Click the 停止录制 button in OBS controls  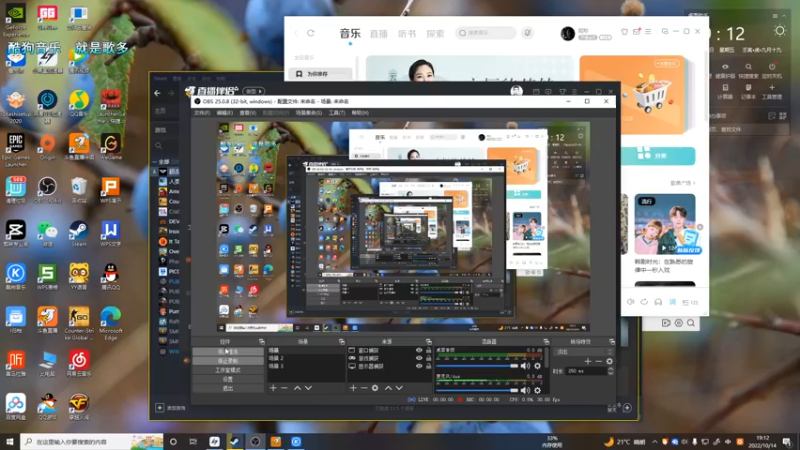tap(228, 361)
